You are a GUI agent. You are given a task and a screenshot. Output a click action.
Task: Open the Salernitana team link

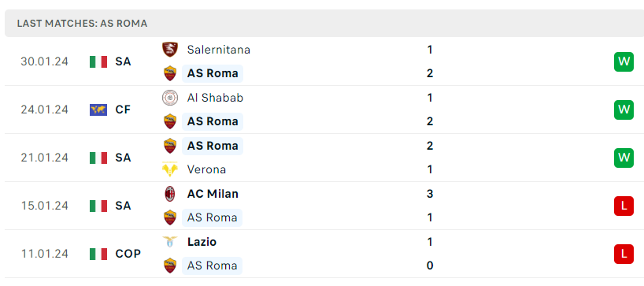[x=219, y=50]
